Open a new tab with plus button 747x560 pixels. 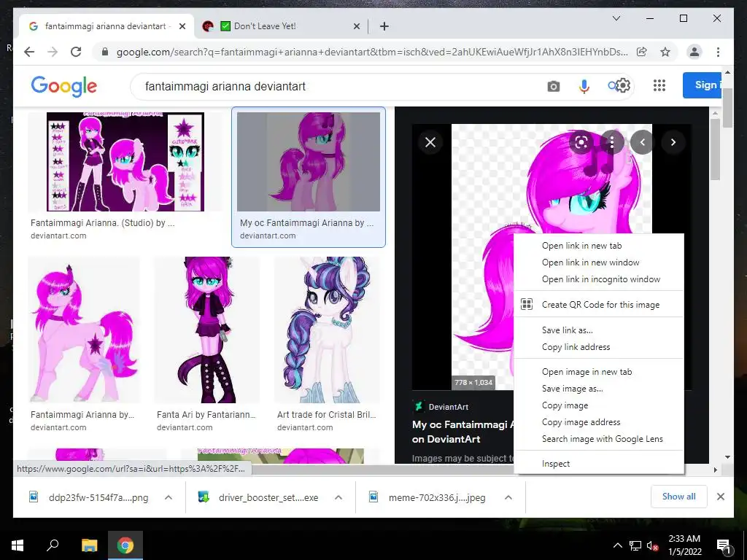click(x=384, y=26)
